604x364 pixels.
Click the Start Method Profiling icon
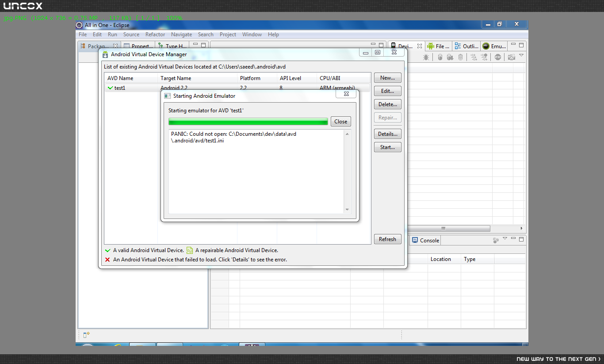pyautogui.click(x=484, y=57)
